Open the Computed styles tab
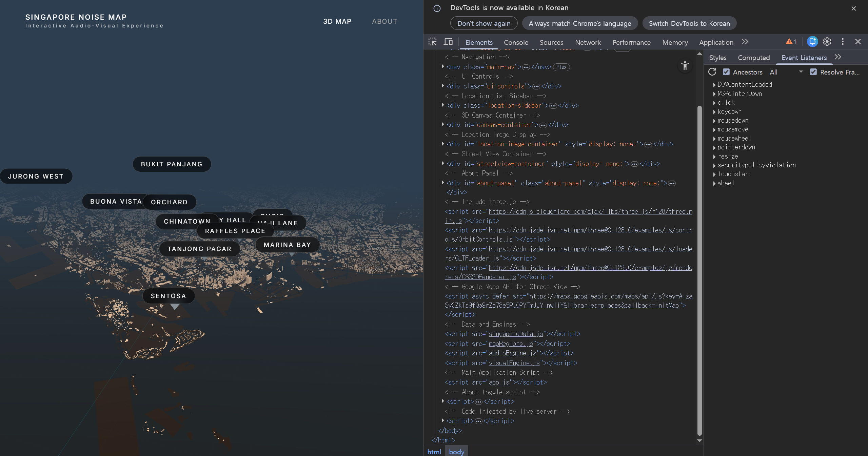This screenshot has height=456, width=868. tap(753, 58)
